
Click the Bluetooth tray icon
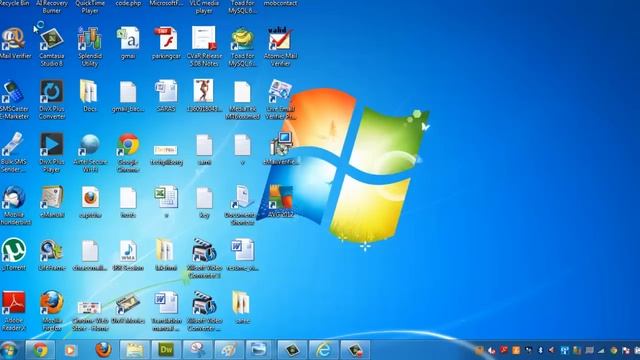[540, 350]
